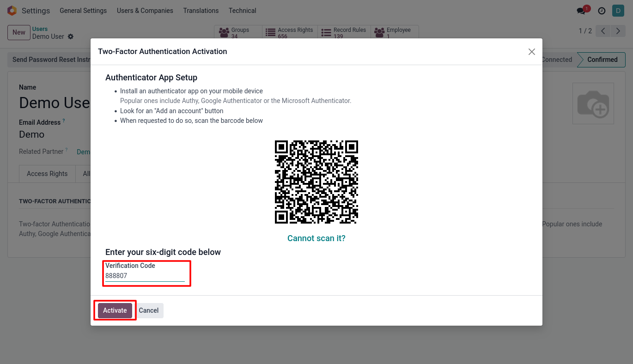Click the Activate button
This screenshot has height=364, width=633.
pyautogui.click(x=115, y=310)
